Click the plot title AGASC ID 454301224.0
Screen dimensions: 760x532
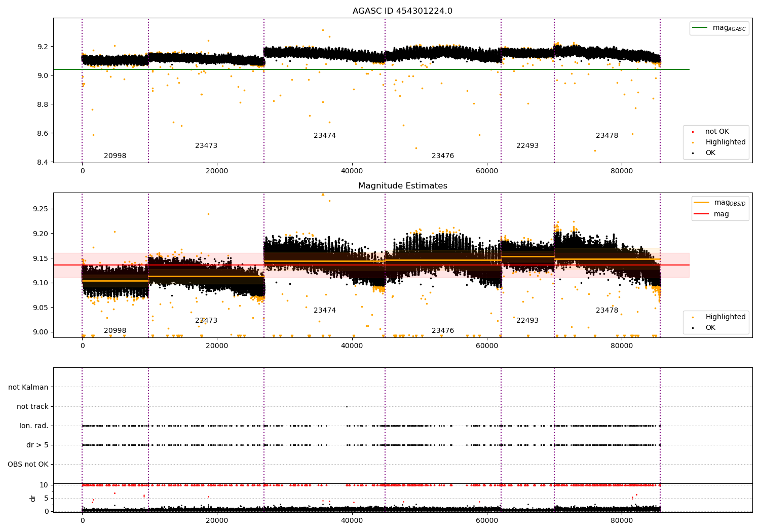click(x=402, y=11)
